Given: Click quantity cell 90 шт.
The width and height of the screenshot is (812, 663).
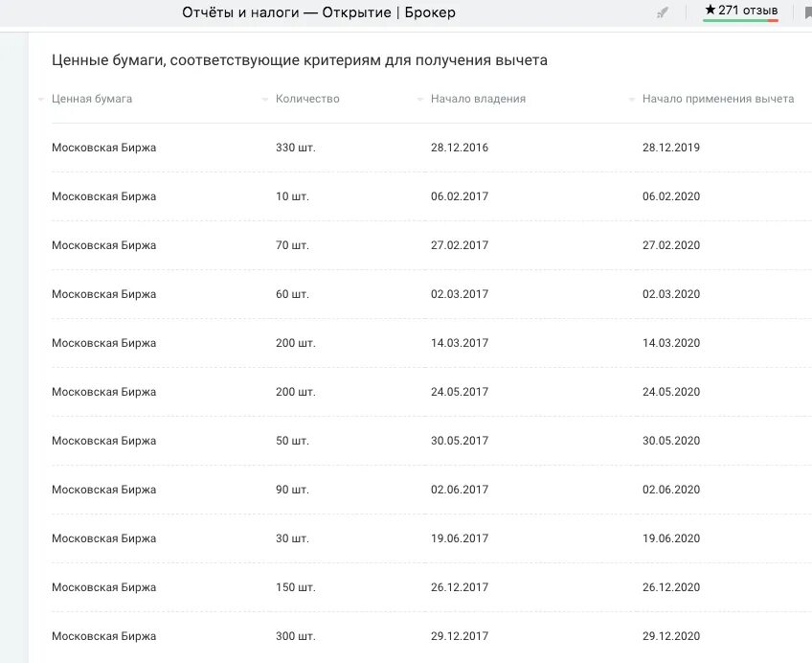Looking at the screenshot, I should click(x=292, y=490).
